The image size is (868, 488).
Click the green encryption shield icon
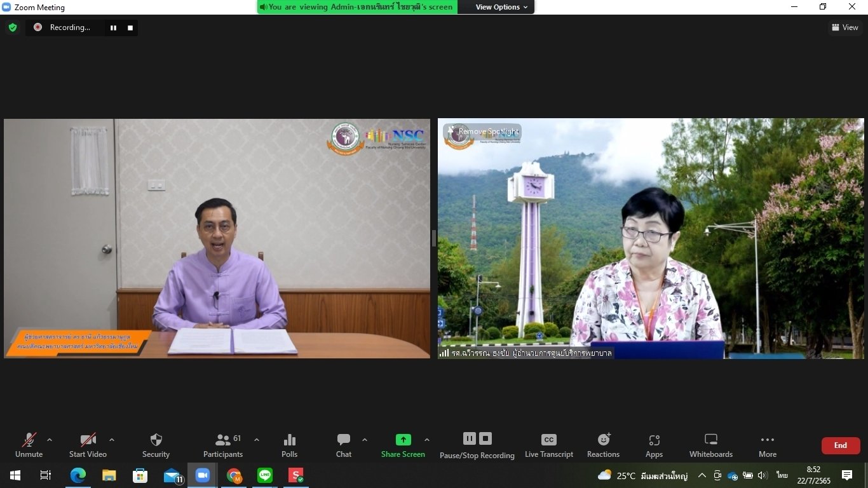[12, 27]
